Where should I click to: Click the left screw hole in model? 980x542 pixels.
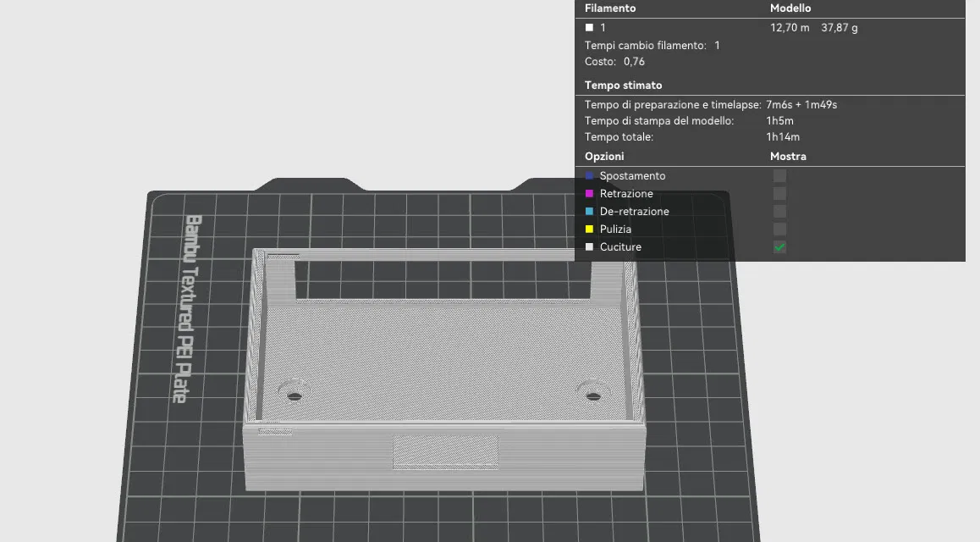coord(295,395)
